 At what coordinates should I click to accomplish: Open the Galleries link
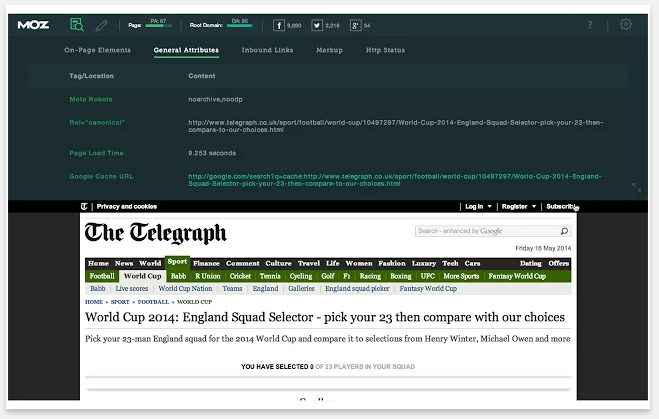pyautogui.click(x=301, y=289)
